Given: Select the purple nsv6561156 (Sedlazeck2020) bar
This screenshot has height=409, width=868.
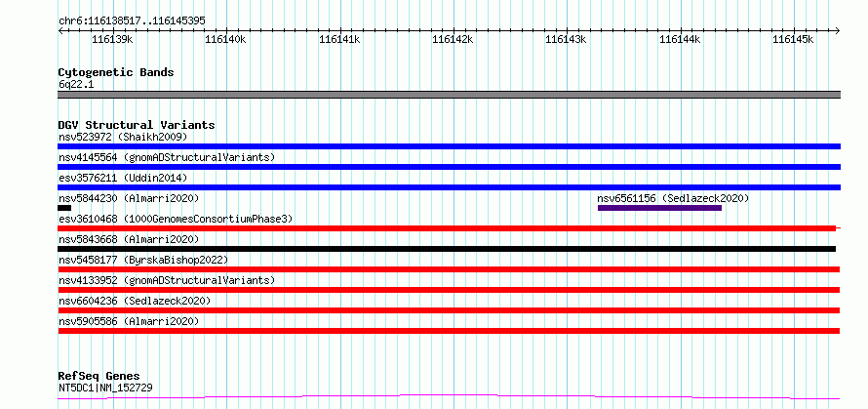Looking at the screenshot, I should pyautogui.click(x=659, y=208).
